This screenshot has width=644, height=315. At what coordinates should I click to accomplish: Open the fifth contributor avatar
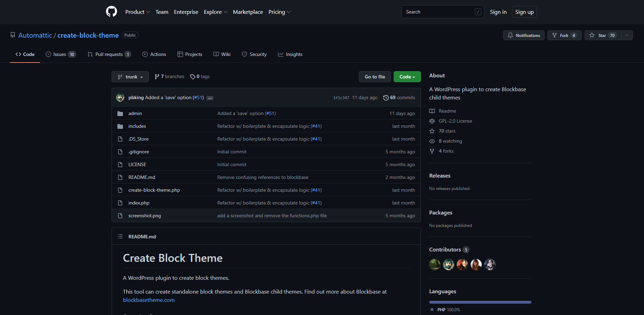click(x=490, y=265)
